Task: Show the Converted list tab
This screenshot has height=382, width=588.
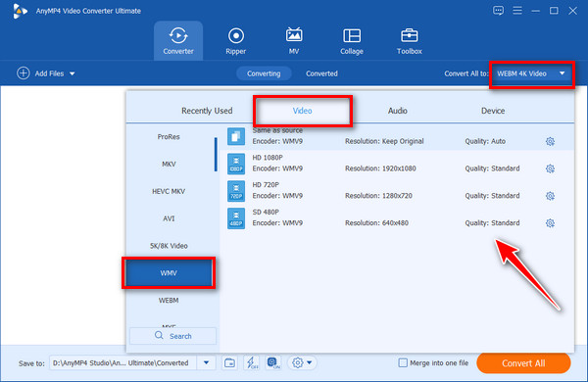Action: pyautogui.click(x=321, y=73)
